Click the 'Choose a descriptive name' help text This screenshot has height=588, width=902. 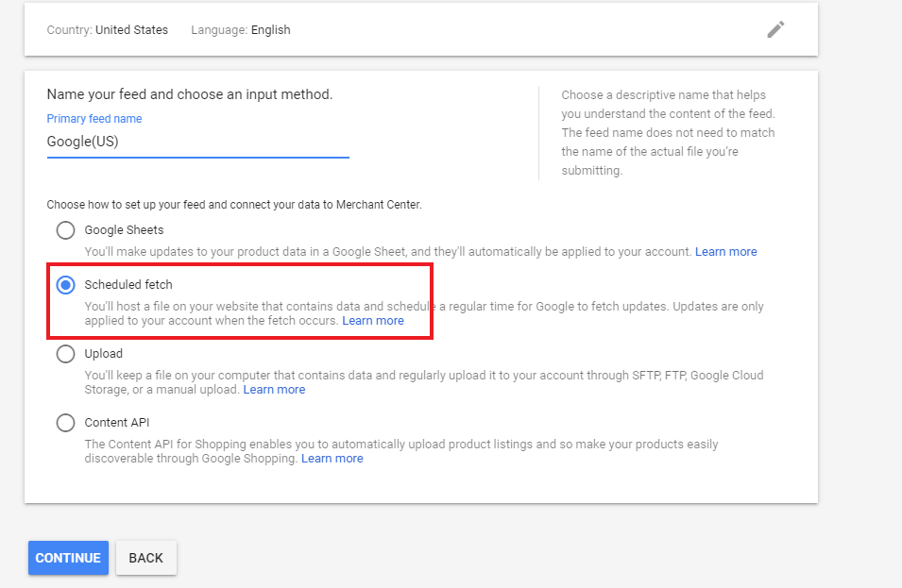click(x=669, y=133)
